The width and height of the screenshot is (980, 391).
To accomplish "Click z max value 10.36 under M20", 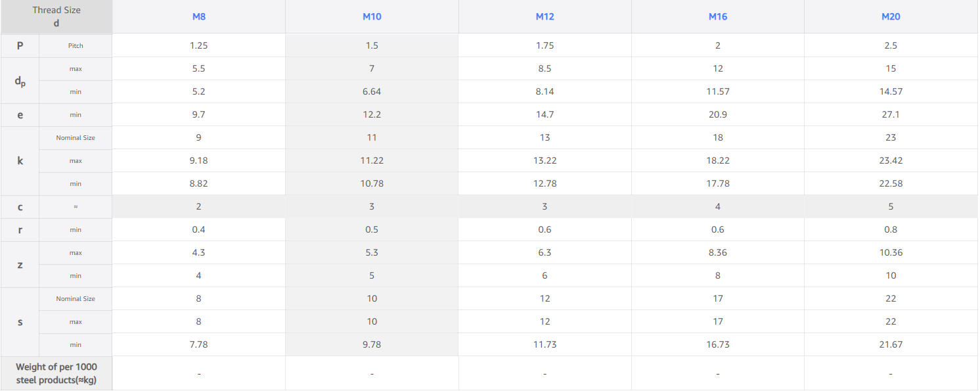I will [x=891, y=252].
